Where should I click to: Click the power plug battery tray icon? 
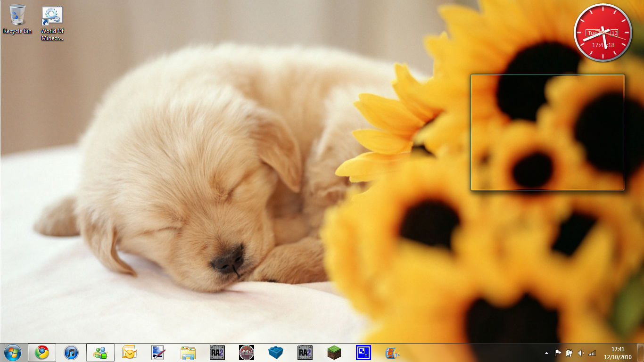pyautogui.click(x=569, y=353)
